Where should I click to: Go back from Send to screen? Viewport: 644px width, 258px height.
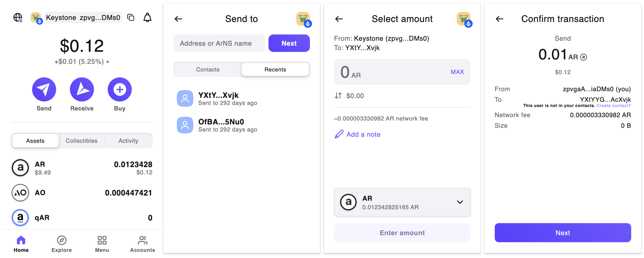[178, 19]
